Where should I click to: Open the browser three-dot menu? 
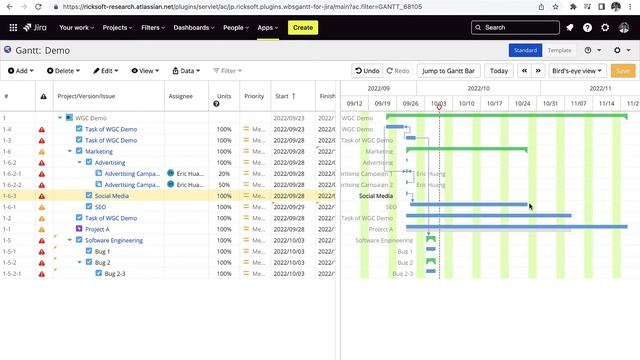coord(631,7)
